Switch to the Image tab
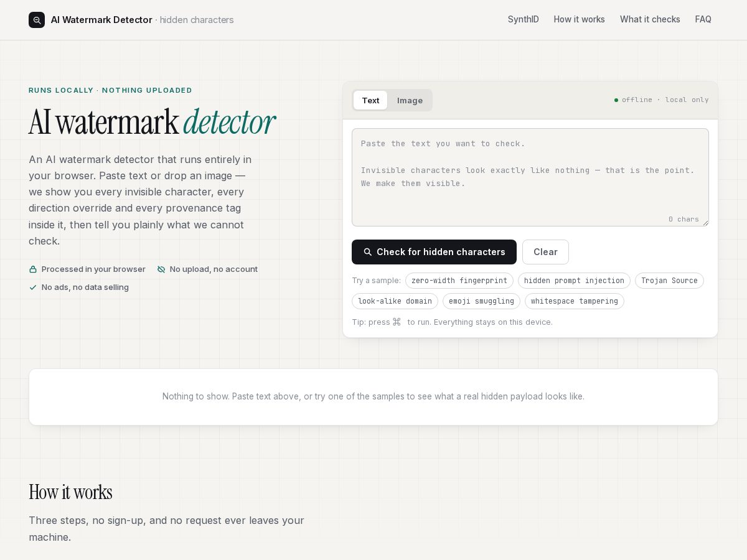 pyautogui.click(x=410, y=100)
